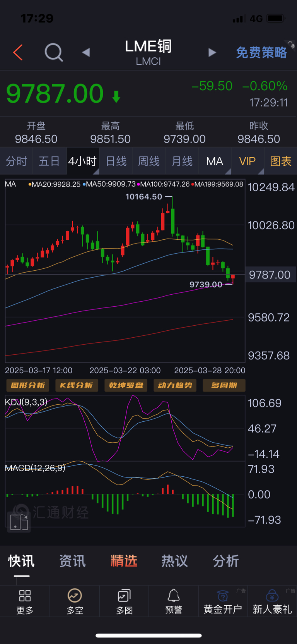Tap the -0.60% change percentage
The image size is (297, 644).
[265, 86]
